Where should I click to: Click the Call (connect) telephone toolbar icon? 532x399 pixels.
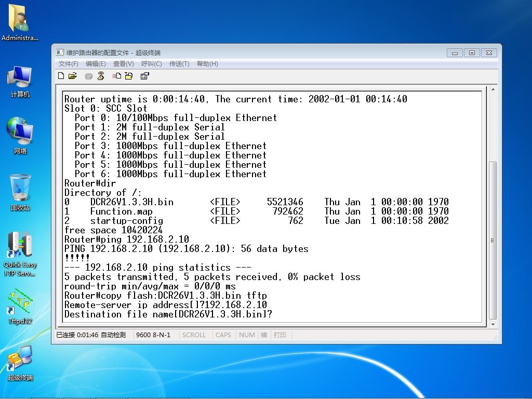pos(88,76)
